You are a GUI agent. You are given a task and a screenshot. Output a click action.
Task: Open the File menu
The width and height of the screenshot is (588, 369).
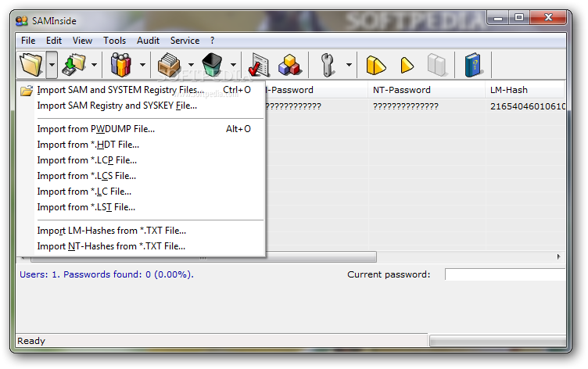[28, 41]
